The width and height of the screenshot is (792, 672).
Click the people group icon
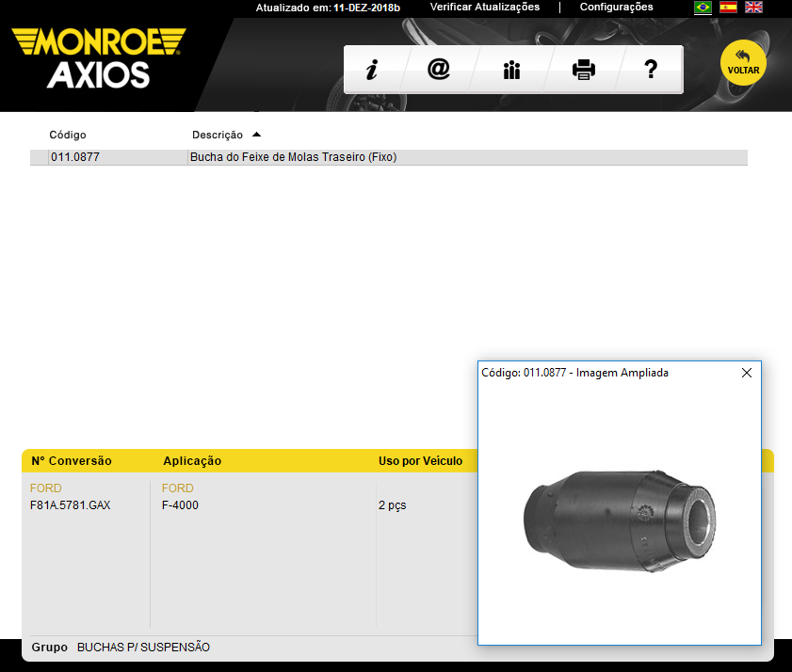coord(511,70)
